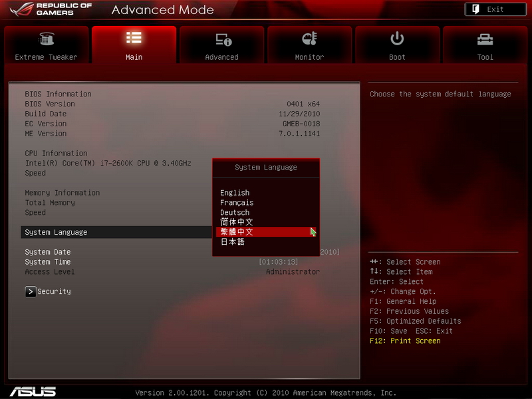Click BIOS version value 0401 x64
The height and width of the screenshot is (399, 532).
[x=303, y=104]
